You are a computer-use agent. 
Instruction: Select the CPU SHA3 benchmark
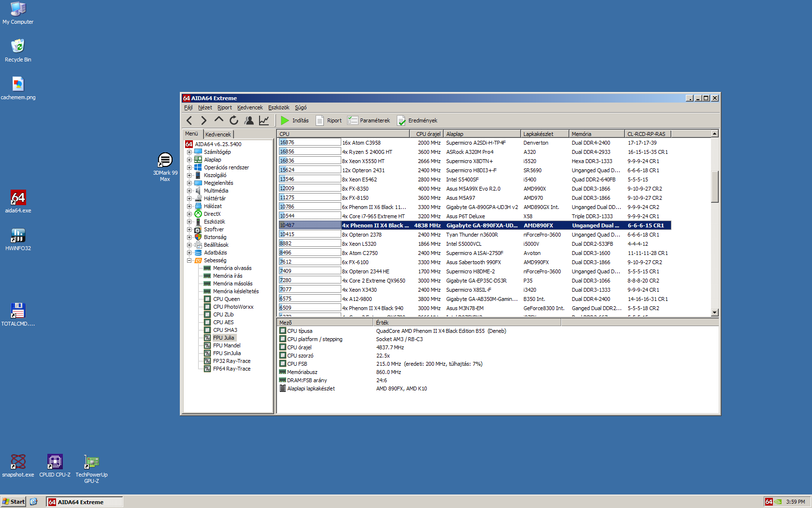[225, 330]
